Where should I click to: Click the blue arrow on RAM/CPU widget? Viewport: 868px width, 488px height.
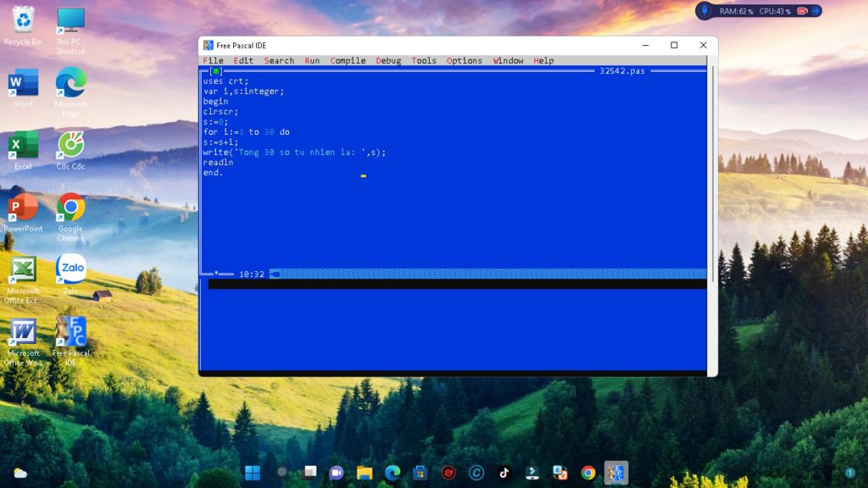coord(815,11)
